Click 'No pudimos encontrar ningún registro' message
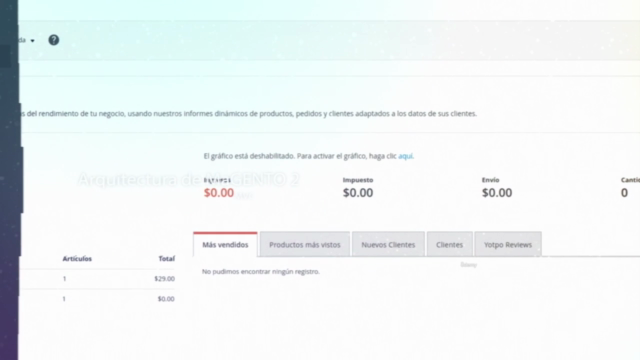640x360 pixels. pyautogui.click(x=261, y=271)
